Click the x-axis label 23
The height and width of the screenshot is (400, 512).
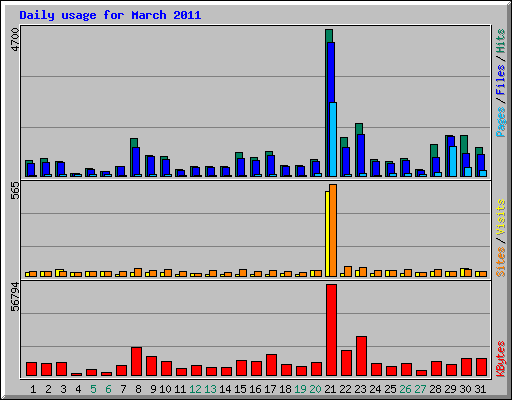pyautogui.click(x=360, y=389)
